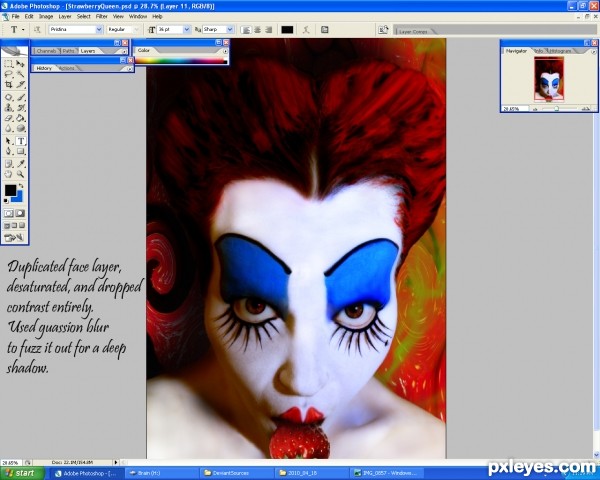Swap foreground and background colors

(x=21, y=186)
